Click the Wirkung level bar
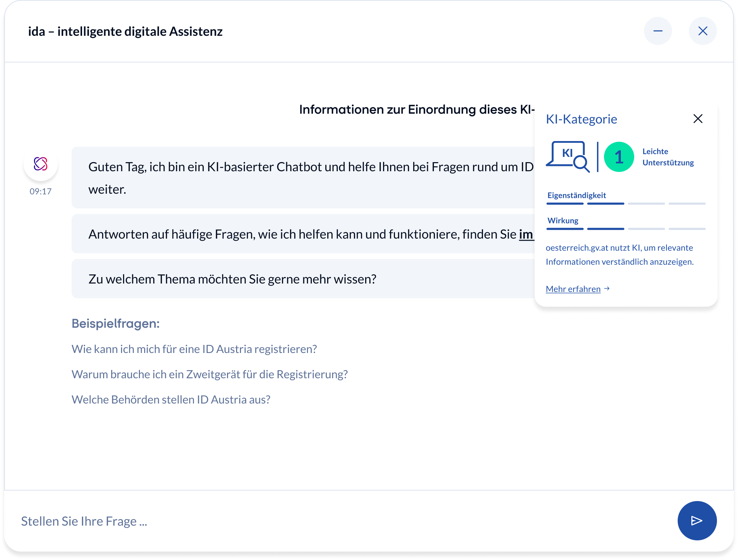This screenshot has width=738, height=560. coord(626,229)
